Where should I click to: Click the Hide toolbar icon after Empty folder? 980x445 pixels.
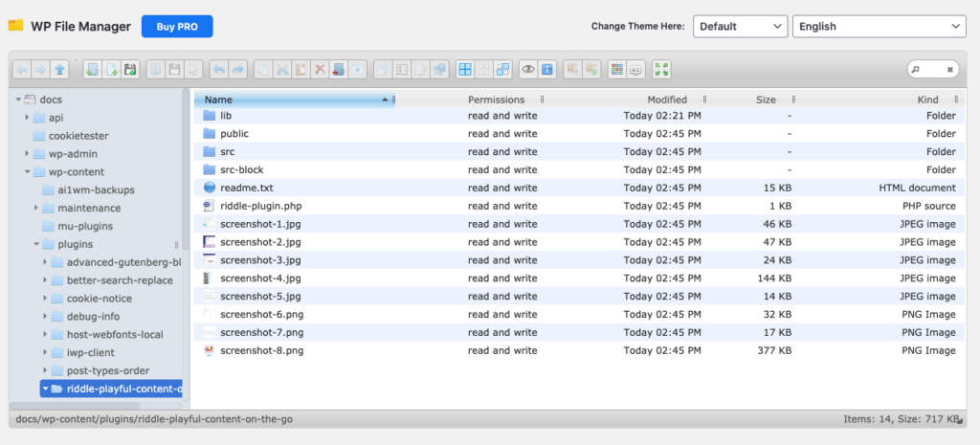click(x=358, y=69)
